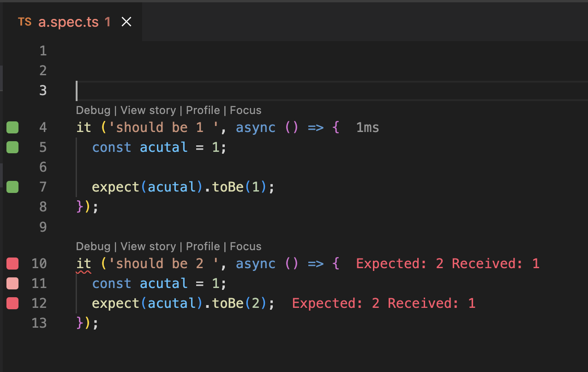Click the pink coverage indicator on line 11
588x372 pixels.
[x=12, y=283]
